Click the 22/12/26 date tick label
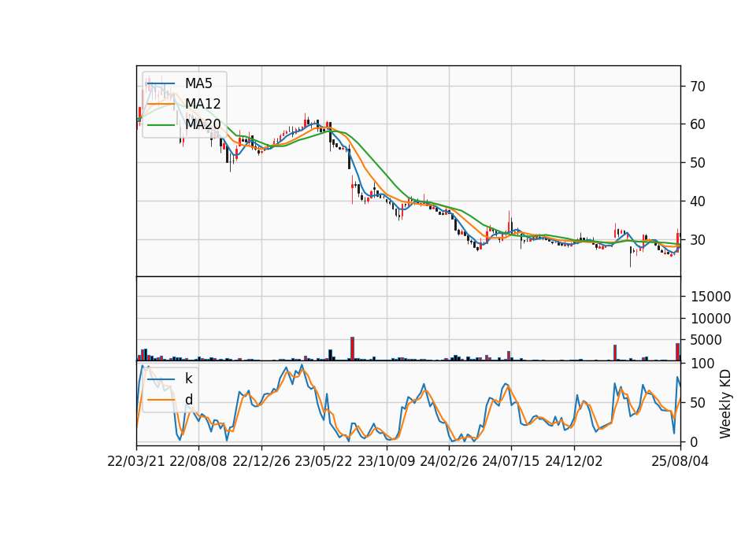756x543 pixels. tap(261, 461)
